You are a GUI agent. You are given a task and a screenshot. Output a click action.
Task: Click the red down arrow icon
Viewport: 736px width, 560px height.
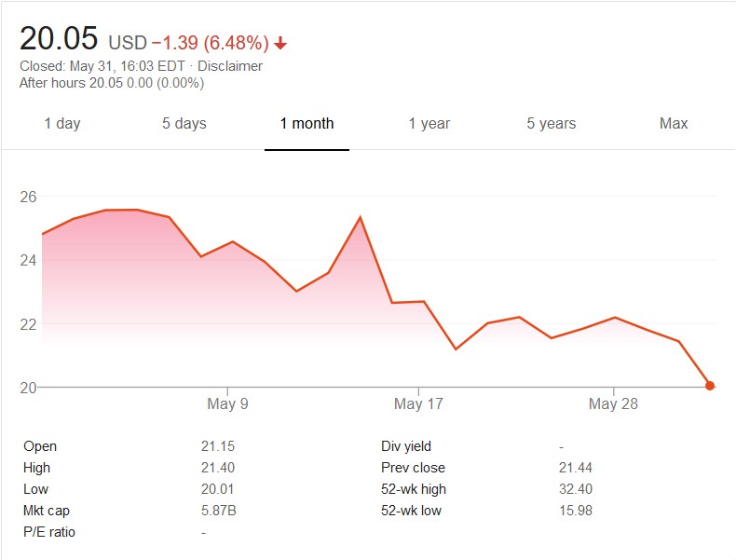(x=280, y=44)
